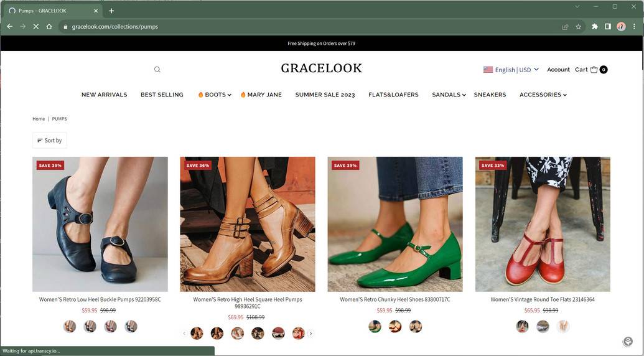The height and width of the screenshot is (356, 644).
Task: Open Chrome three-dot menu
Action: point(634,26)
